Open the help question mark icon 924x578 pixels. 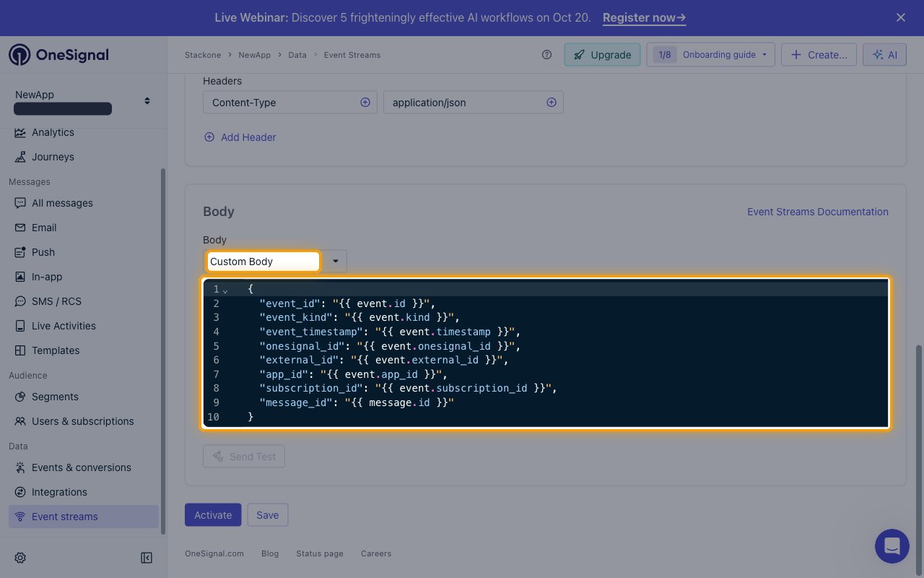tap(546, 55)
